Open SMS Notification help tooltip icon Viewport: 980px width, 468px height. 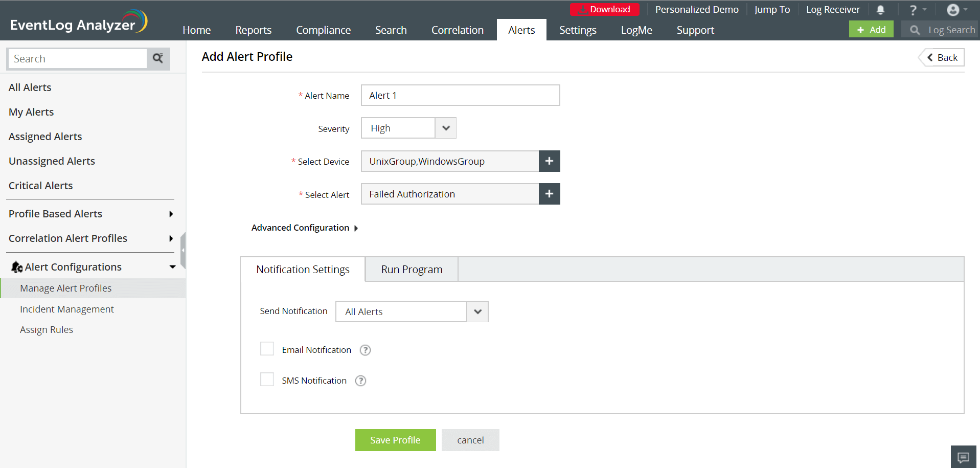[360, 381]
